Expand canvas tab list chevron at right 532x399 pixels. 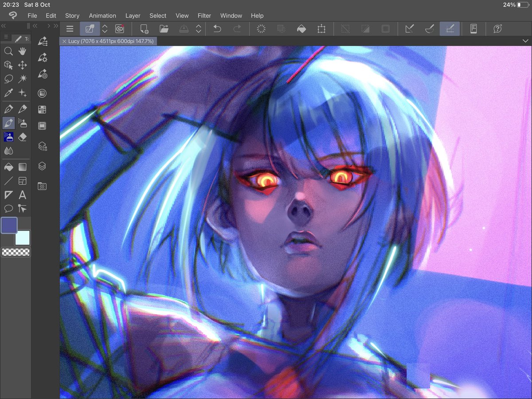[526, 41]
